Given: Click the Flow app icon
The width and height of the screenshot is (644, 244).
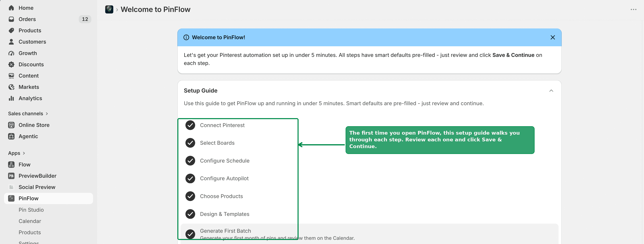Looking at the screenshot, I should 11,164.
